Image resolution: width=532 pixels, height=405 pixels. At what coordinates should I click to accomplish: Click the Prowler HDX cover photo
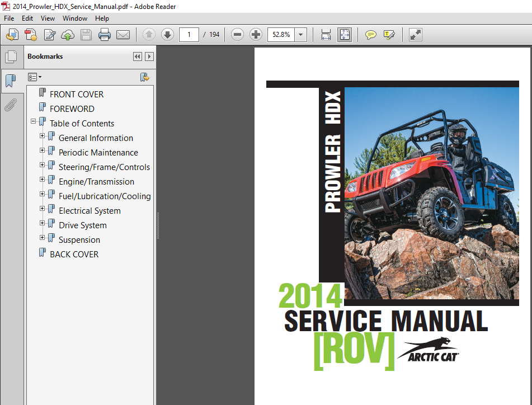click(431, 194)
